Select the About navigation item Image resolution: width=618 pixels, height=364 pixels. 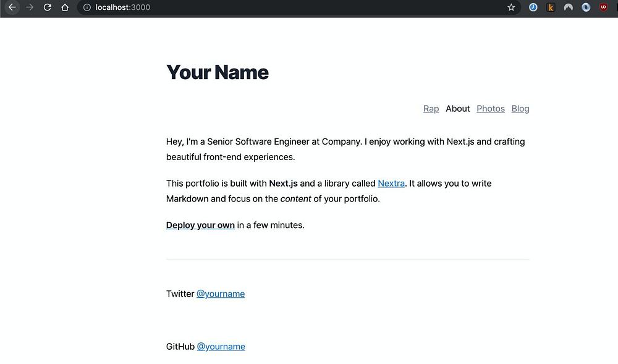coord(457,109)
